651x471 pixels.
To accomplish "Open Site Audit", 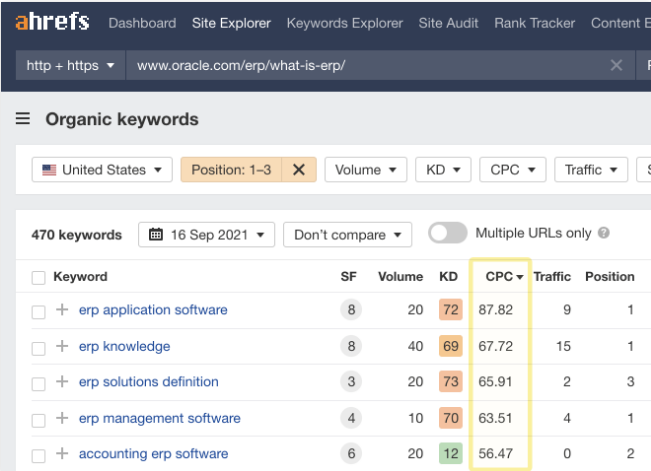I will pyautogui.click(x=448, y=23).
